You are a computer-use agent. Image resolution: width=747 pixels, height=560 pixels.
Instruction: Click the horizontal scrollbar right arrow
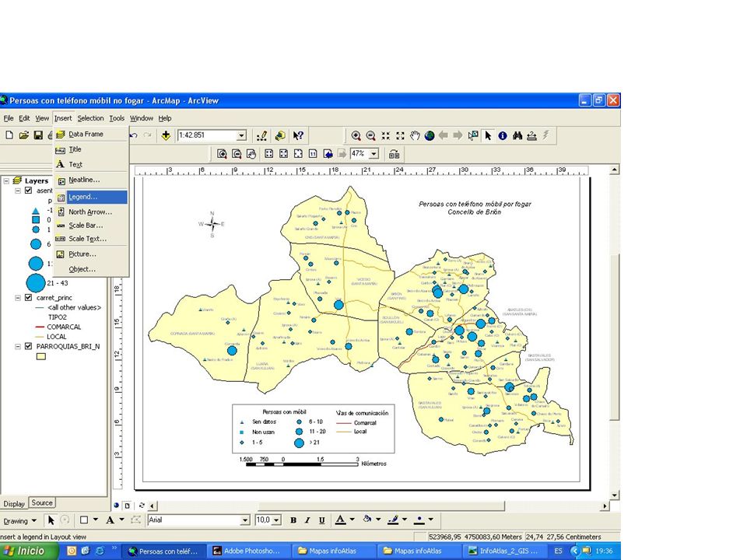tap(605, 506)
